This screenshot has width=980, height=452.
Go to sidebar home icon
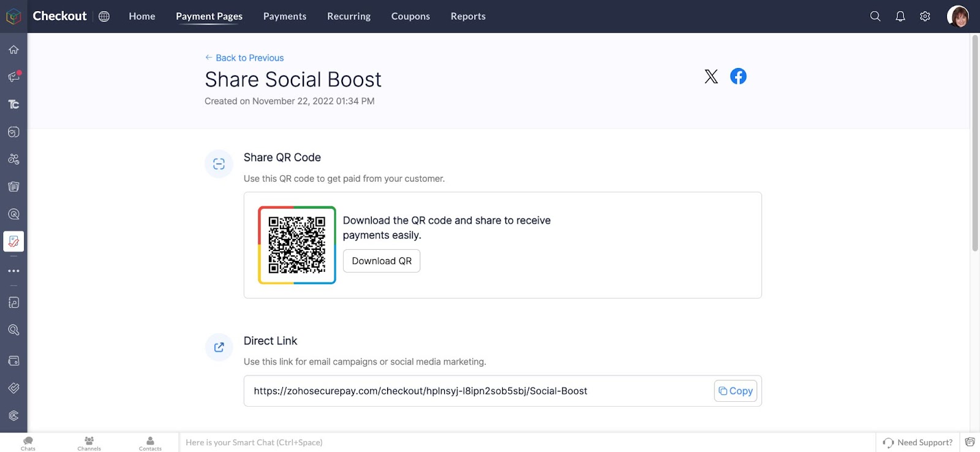(13, 50)
